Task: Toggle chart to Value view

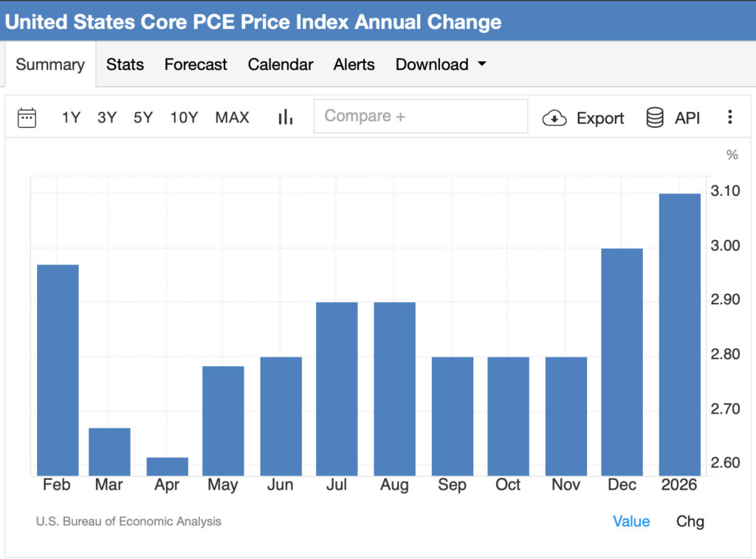Action: (x=631, y=521)
